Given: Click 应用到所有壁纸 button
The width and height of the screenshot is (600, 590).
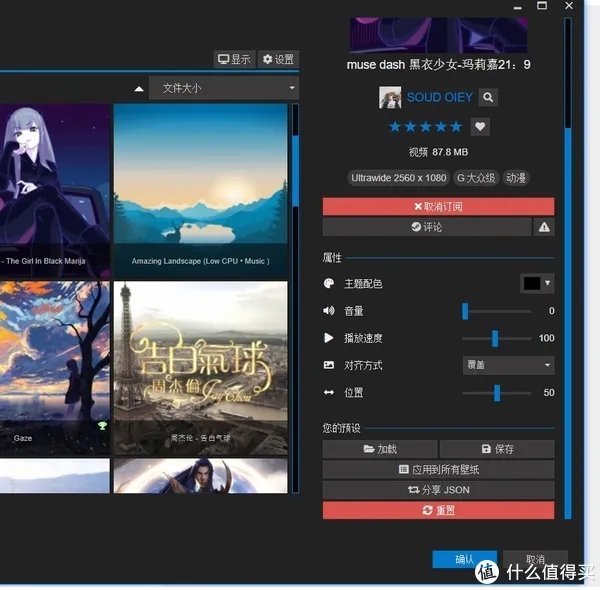Looking at the screenshot, I should click(438, 469).
